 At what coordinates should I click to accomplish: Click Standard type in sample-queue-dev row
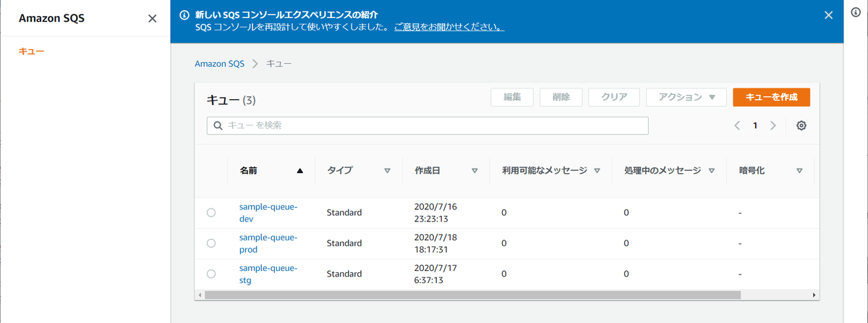click(344, 213)
